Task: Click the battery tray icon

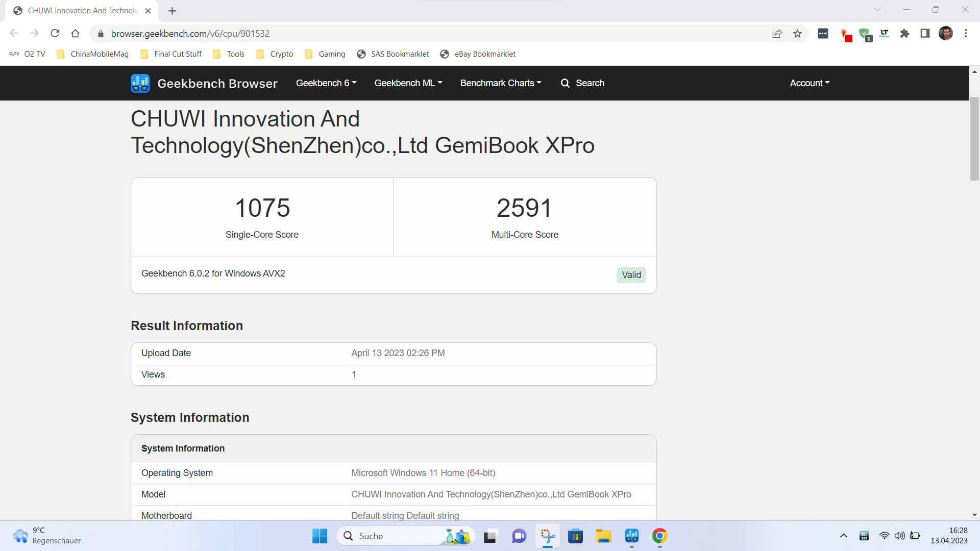Action: 915,536
